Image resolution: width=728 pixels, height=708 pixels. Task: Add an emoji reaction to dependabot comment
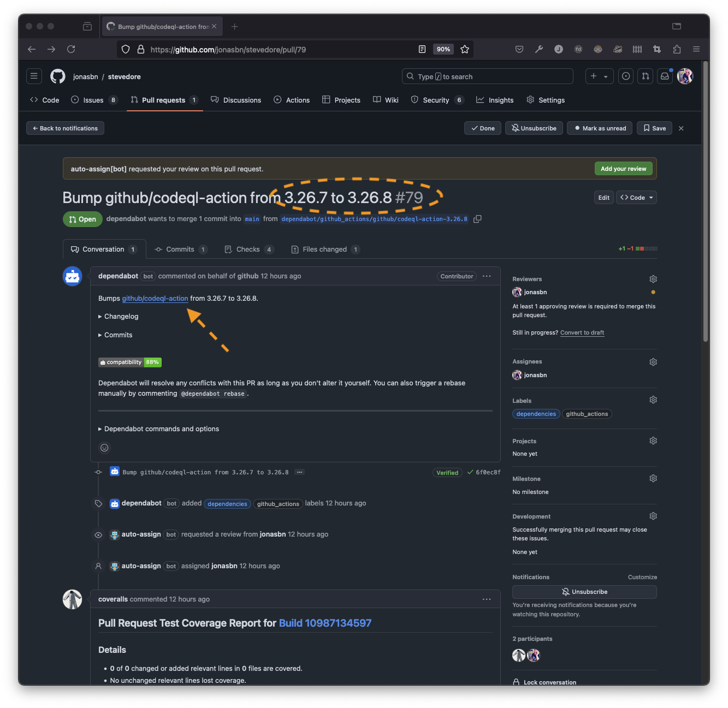tap(104, 448)
